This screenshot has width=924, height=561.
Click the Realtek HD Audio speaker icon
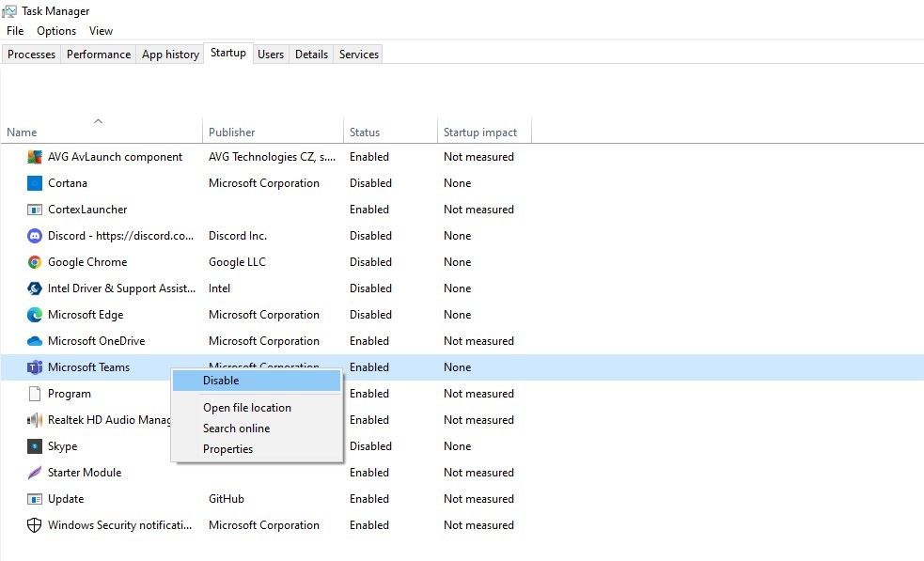click(35, 420)
